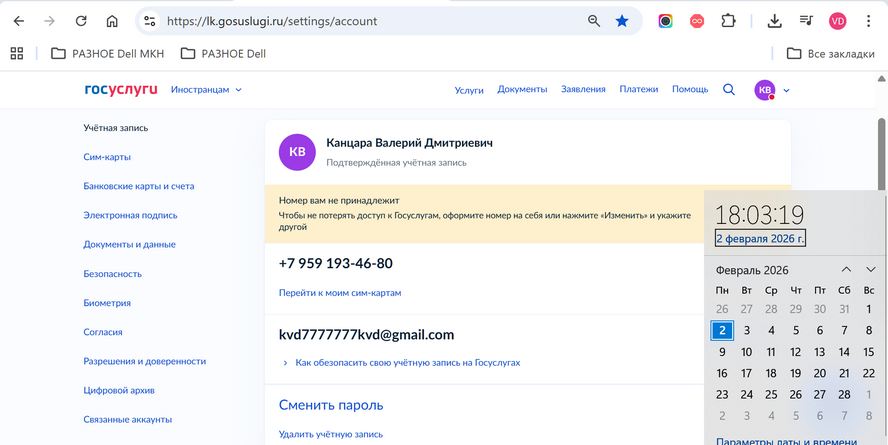Image resolution: width=888 pixels, height=445 pixels.
Task: Click the bookmark star icon
Action: point(622,22)
